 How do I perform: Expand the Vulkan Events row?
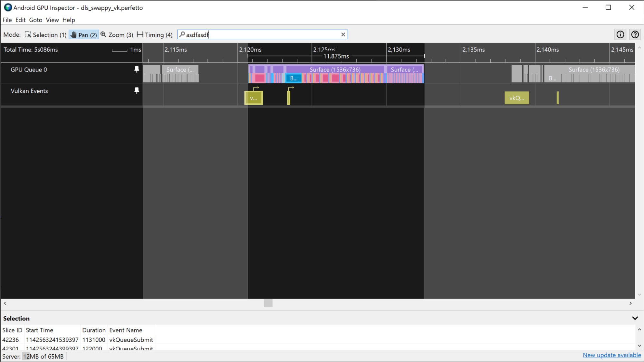click(29, 91)
